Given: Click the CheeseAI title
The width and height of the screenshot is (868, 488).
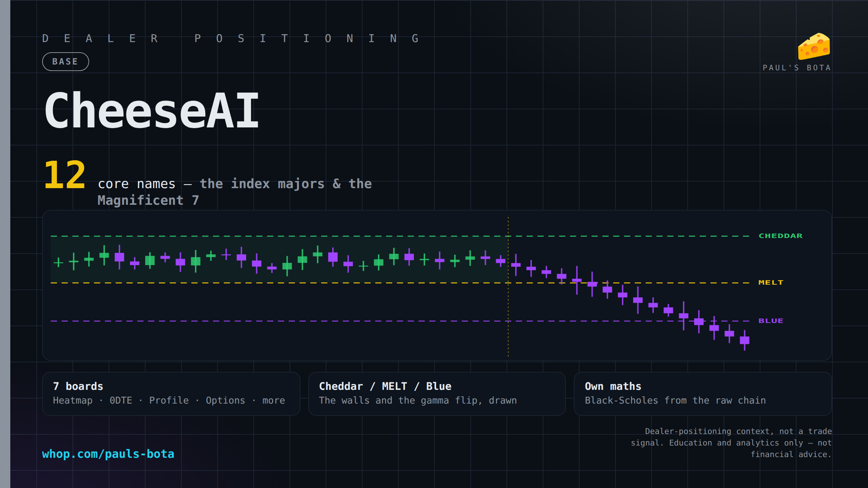Looking at the screenshot, I should (152, 110).
